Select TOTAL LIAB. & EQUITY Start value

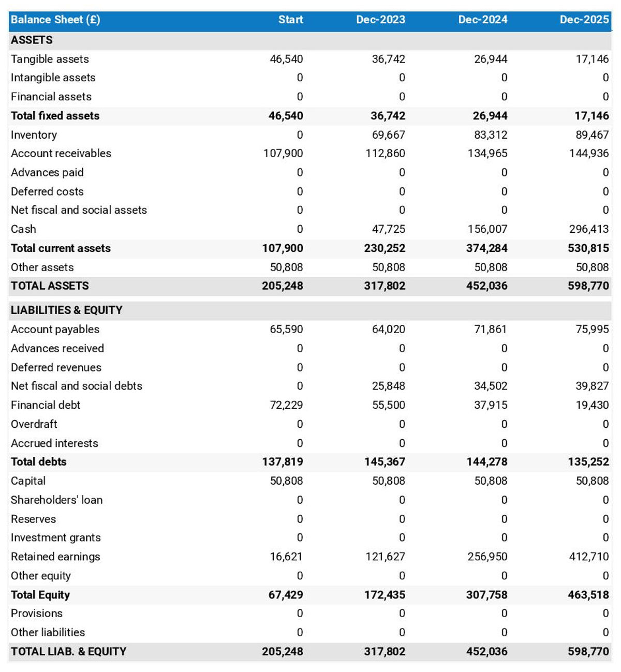tap(283, 652)
